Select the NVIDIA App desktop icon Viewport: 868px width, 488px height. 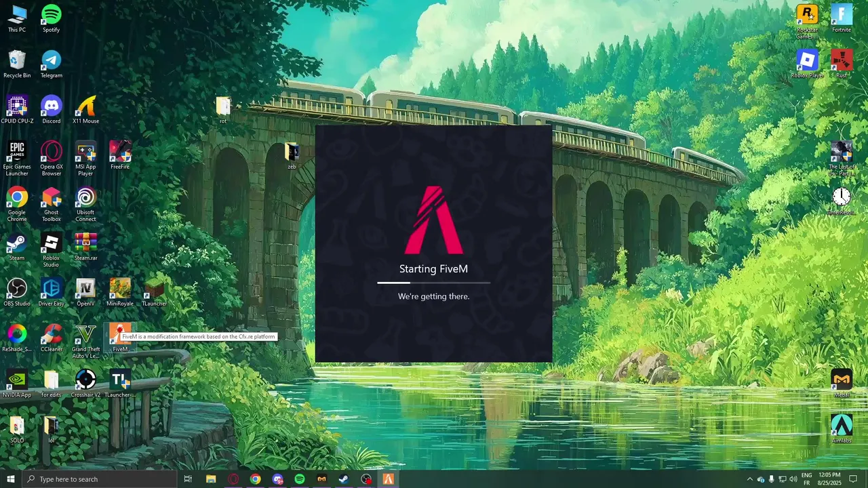[x=17, y=383]
